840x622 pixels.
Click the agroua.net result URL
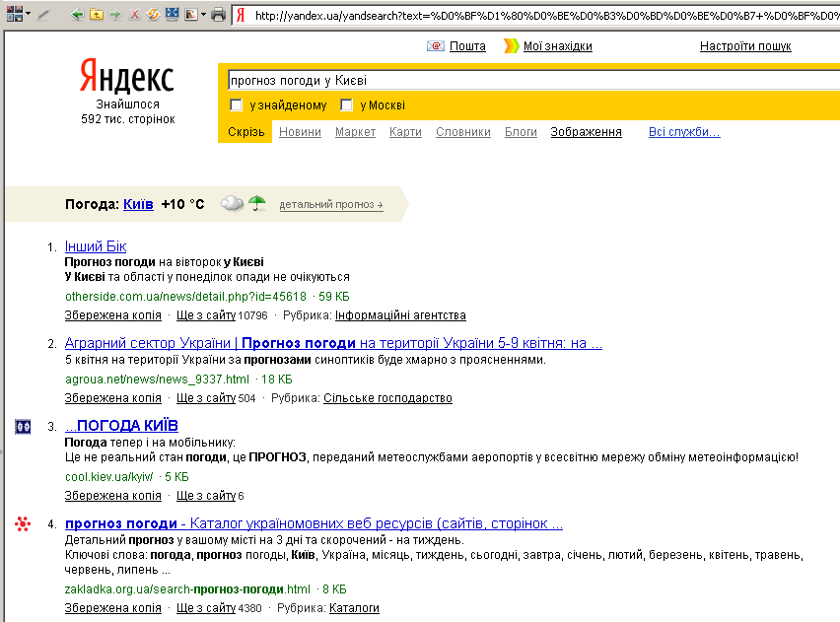click(x=157, y=380)
